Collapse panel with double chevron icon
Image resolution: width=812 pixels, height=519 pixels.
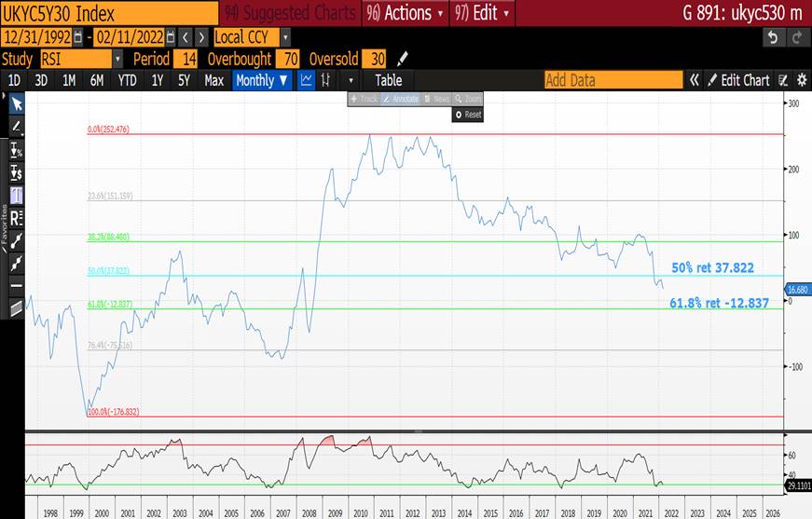point(695,80)
